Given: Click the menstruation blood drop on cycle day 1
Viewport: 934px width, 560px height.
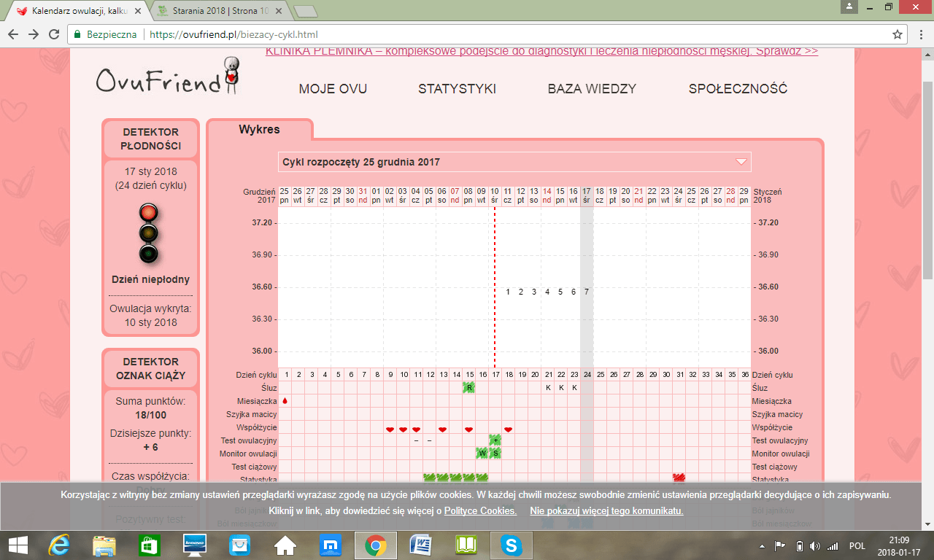Looking at the screenshot, I should (x=285, y=400).
